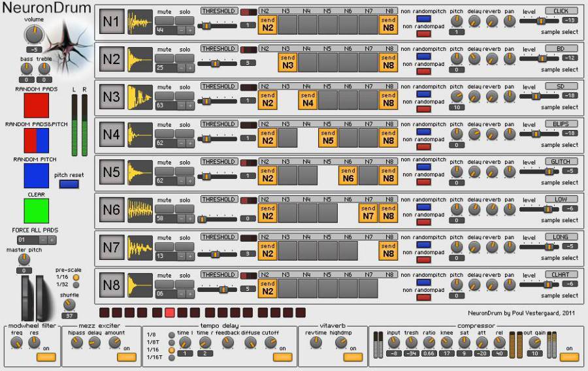Toggle the compressor on button

tap(569, 357)
